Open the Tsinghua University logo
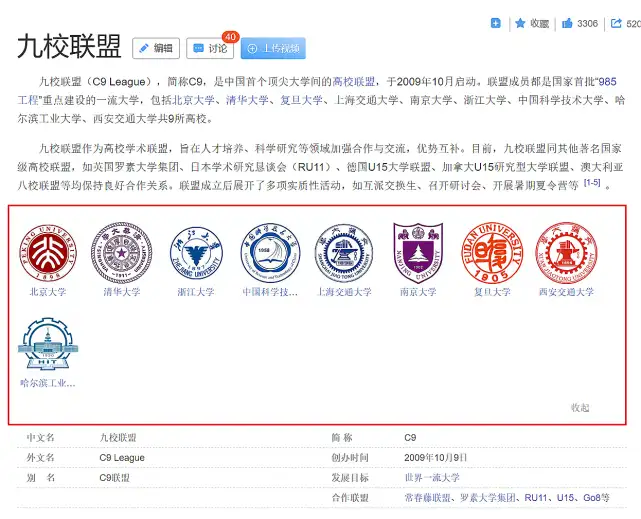Viewport: 641px width, 519px height. (x=121, y=253)
